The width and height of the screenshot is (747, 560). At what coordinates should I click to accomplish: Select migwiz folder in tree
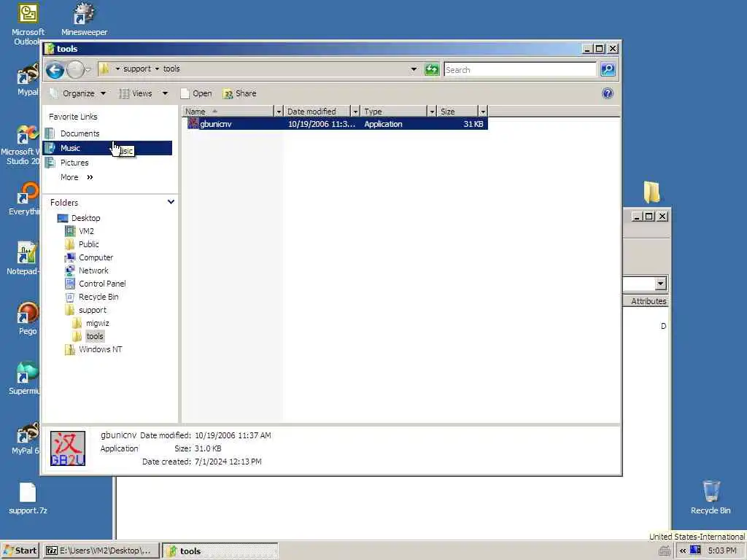point(97,323)
